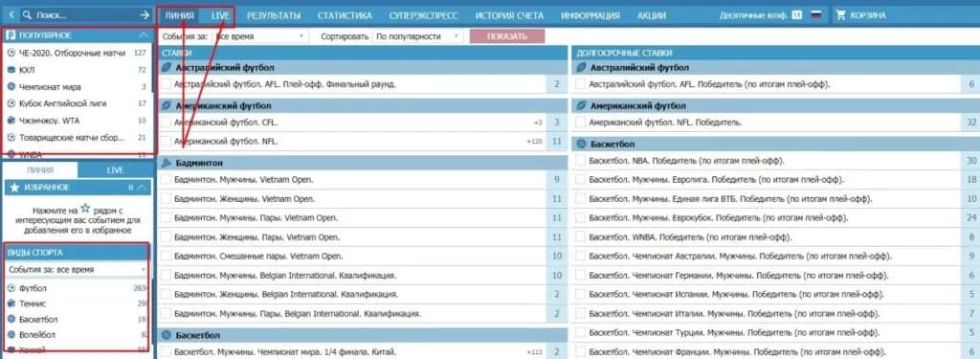Click the hockey icon beside КХЛ
The height and width of the screenshot is (359, 980).
[x=11, y=70]
